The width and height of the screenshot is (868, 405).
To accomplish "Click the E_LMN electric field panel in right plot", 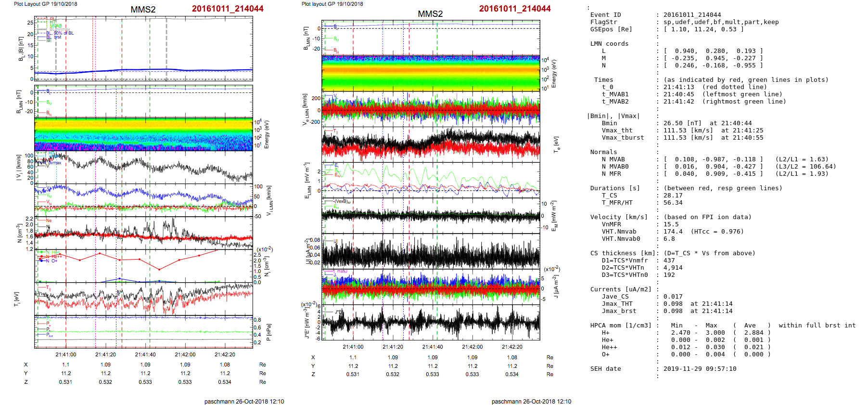I will point(431,179).
